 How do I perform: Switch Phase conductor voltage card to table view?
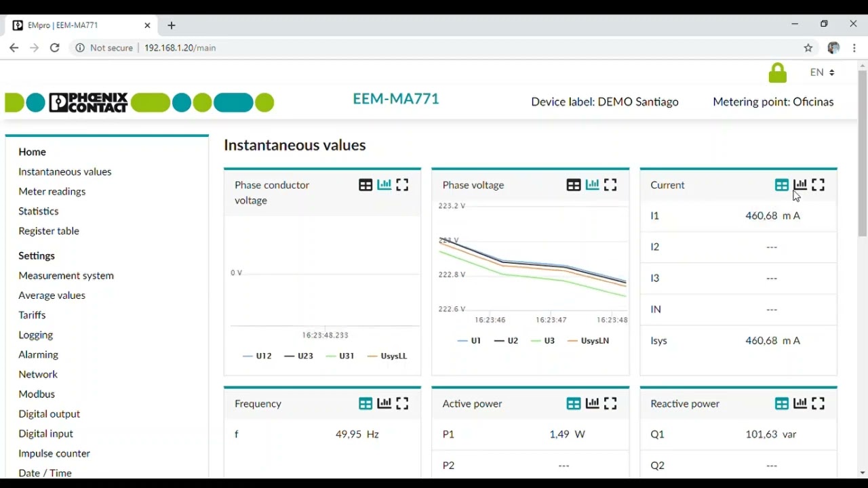pos(366,185)
